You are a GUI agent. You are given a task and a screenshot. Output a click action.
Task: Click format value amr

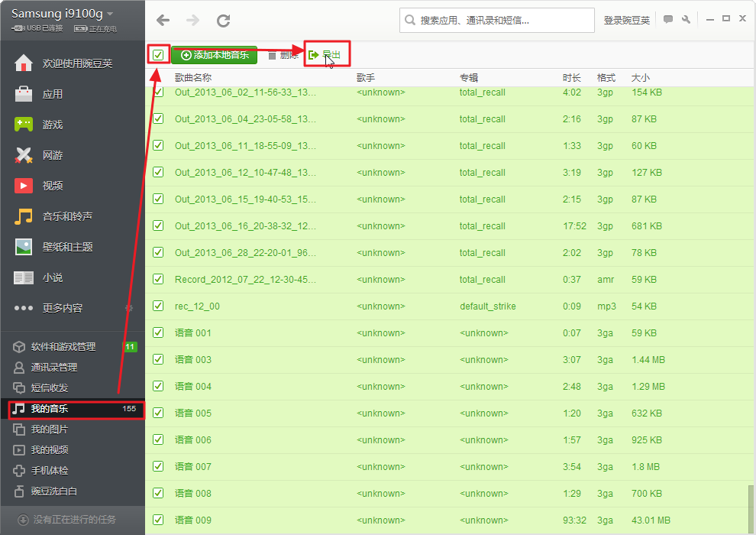coord(606,279)
